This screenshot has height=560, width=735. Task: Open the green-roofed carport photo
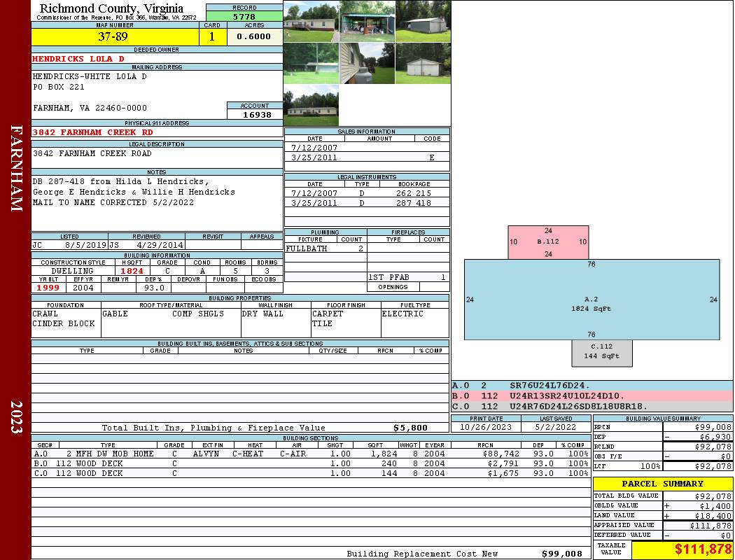click(367, 21)
